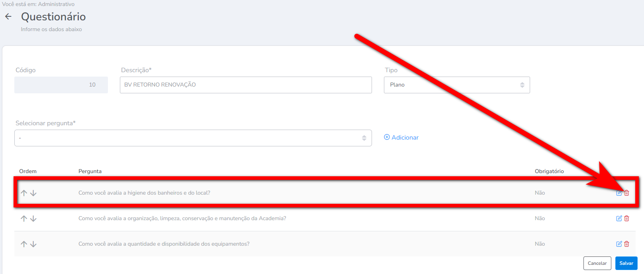Move the higiene dos banheiros question up

pyautogui.click(x=24, y=193)
